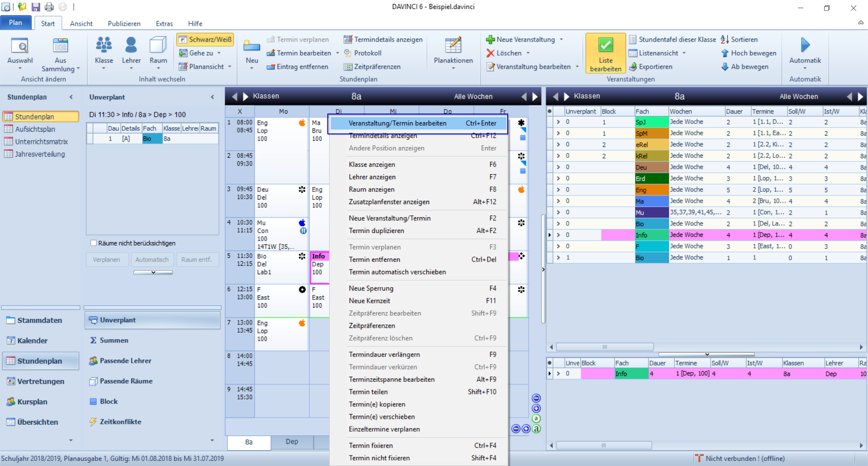Open Stundentafel dieser Klasse
The image size is (868, 466).
coord(673,39)
